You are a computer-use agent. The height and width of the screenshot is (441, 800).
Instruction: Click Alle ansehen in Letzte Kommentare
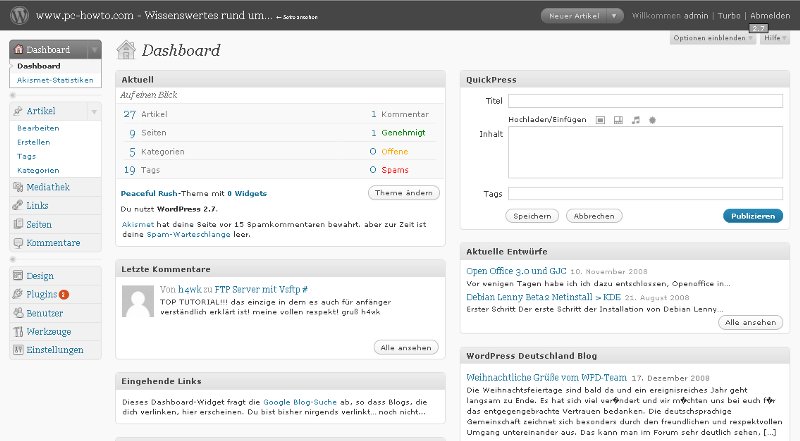(406, 348)
